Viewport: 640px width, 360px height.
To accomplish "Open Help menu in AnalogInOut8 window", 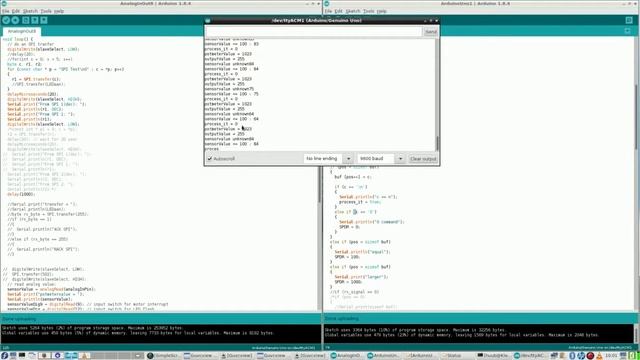I will (59, 11).
